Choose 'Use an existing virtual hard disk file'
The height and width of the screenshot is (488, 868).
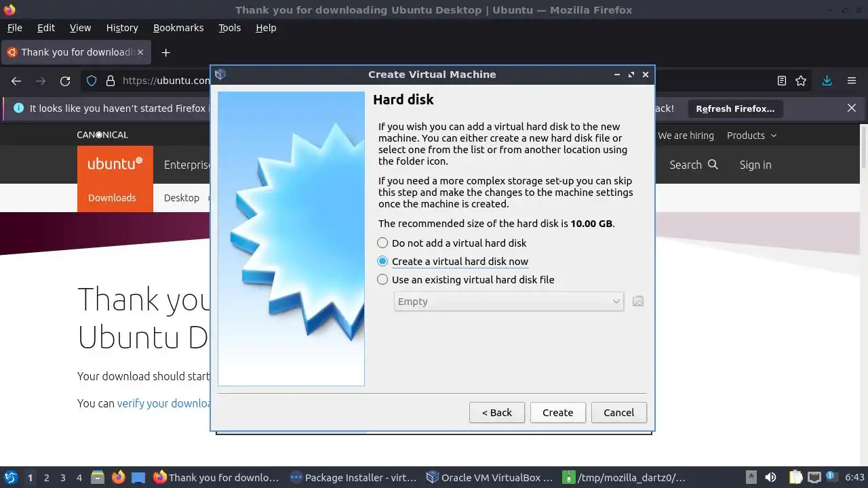466,279
